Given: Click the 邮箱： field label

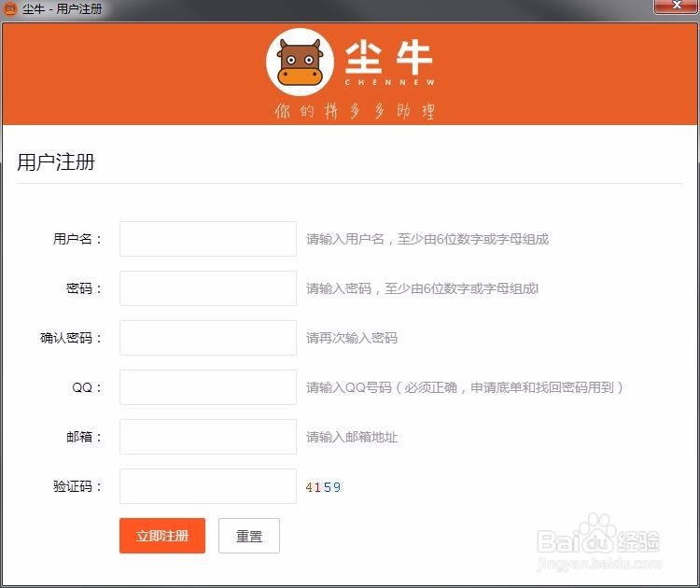Looking at the screenshot, I should 84,437.
